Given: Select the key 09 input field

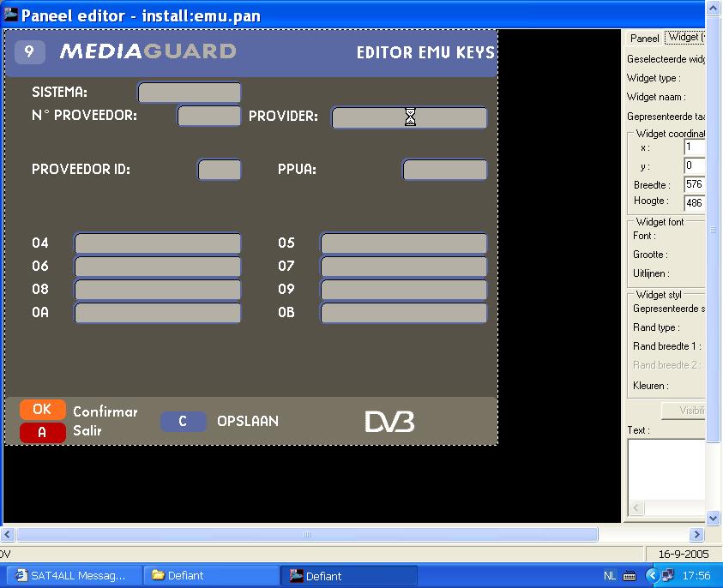Looking at the screenshot, I should point(404,289).
